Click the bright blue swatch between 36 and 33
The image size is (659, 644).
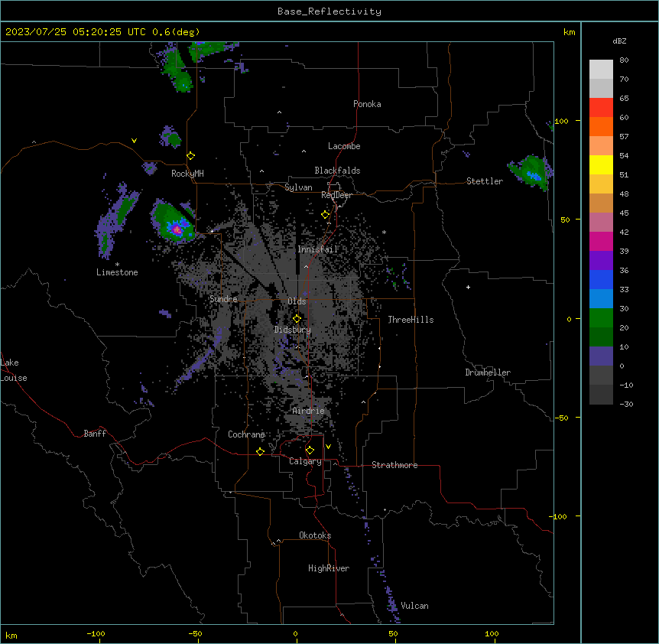(x=601, y=279)
